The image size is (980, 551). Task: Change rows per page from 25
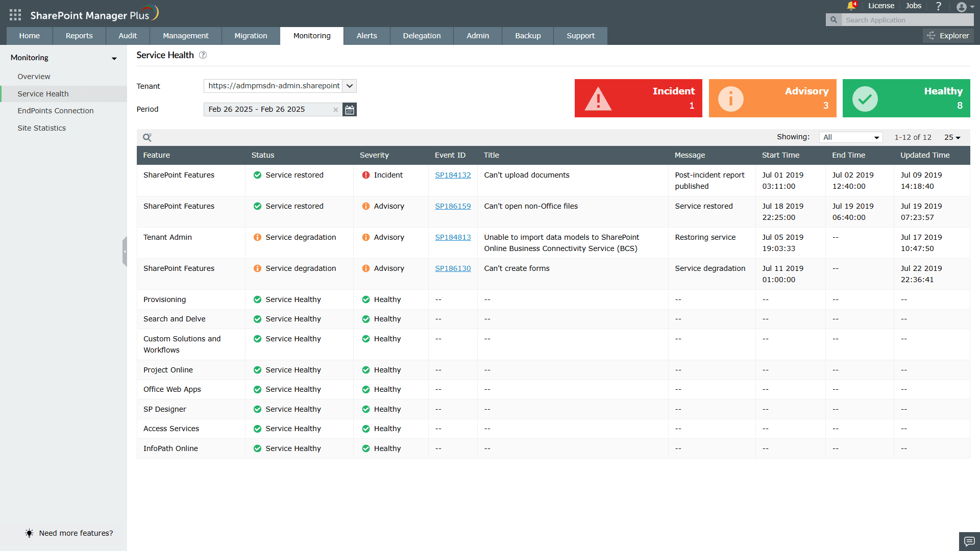tap(952, 137)
